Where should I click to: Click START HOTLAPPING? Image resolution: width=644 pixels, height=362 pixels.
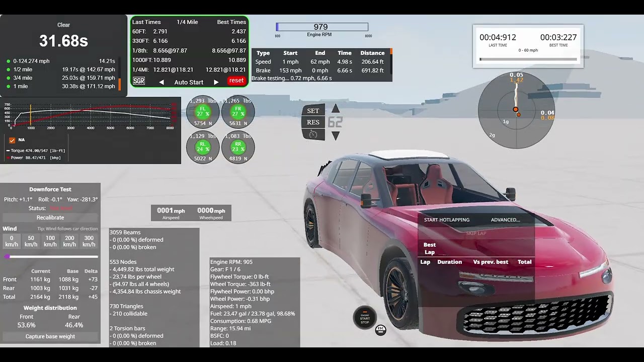tap(447, 220)
